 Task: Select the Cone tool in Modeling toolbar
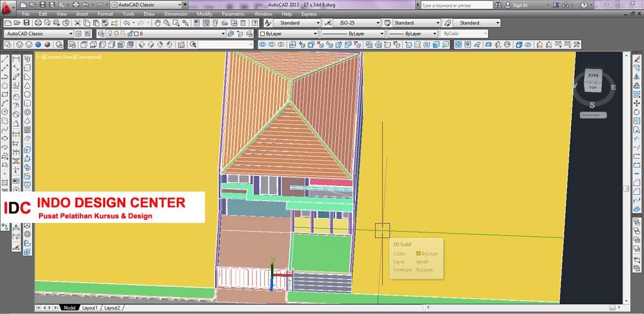coord(27,85)
